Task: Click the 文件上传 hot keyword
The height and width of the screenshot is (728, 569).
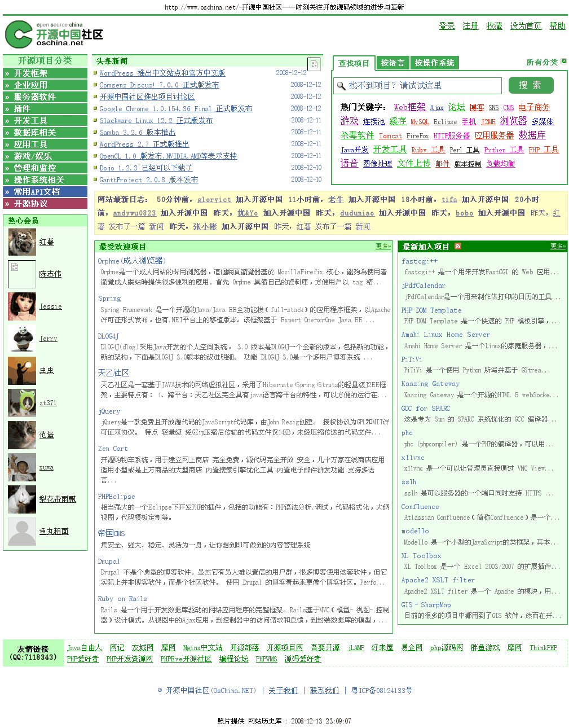Action: point(413,163)
